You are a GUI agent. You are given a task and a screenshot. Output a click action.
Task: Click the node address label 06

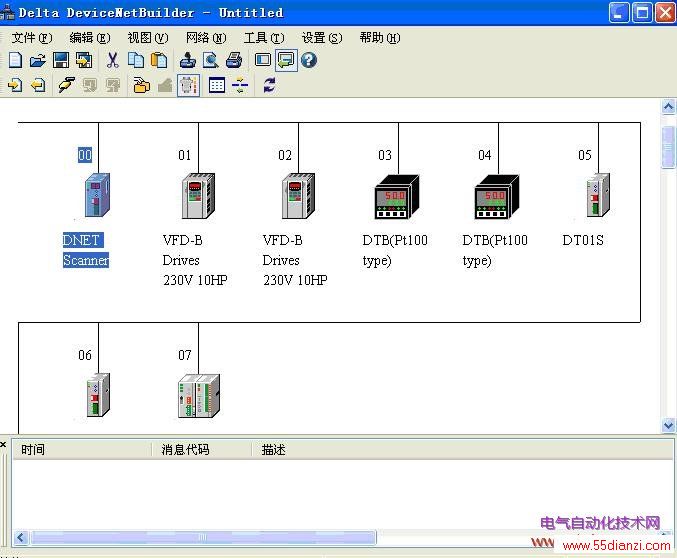[x=85, y=355]
